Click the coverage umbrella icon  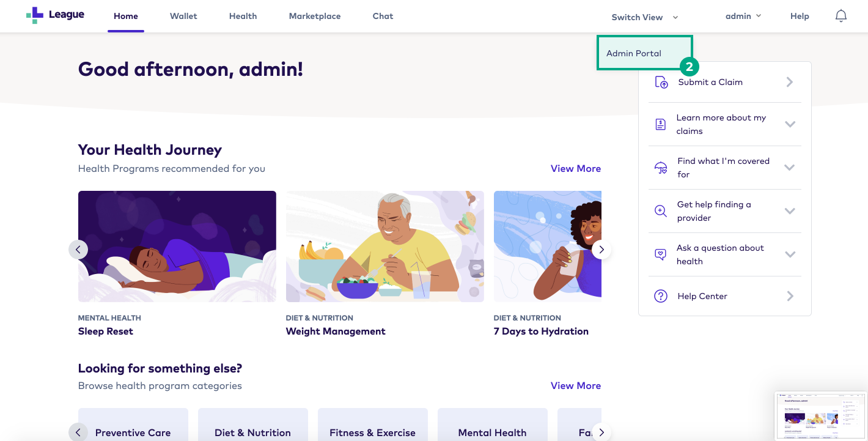point(661,168)
